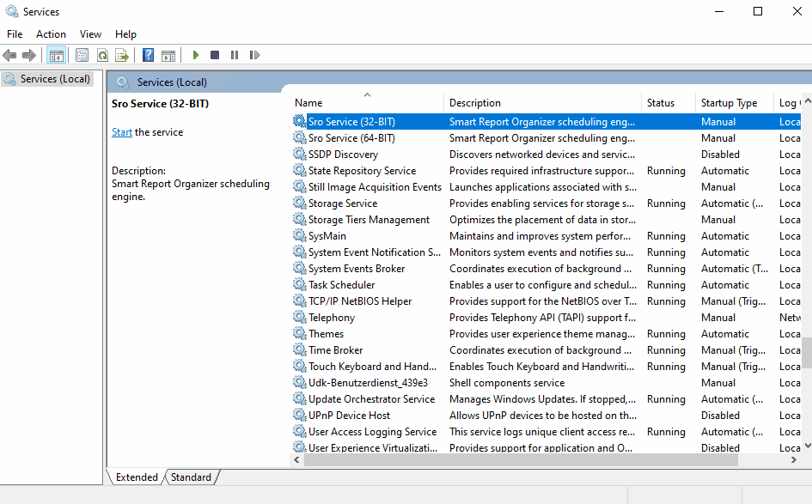The image size is (812, 504).
Task: Select Update Orchestrator Service row
Action: pos(546,399)
